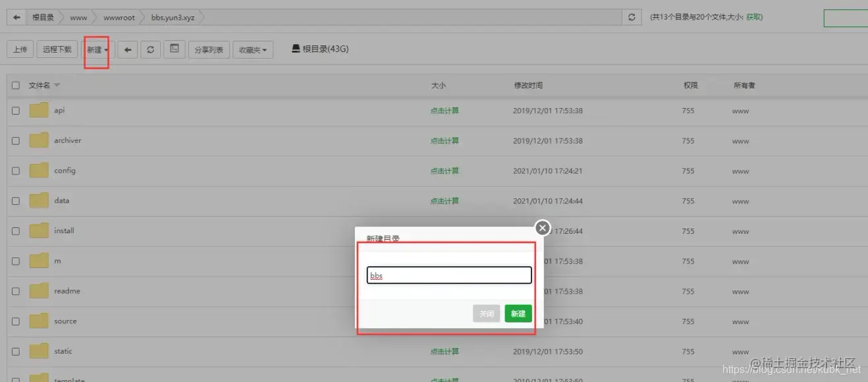Click the sort arrow next to 文件名
The height and width of the screenshot is (382, 868).
[x=57, y=86]
